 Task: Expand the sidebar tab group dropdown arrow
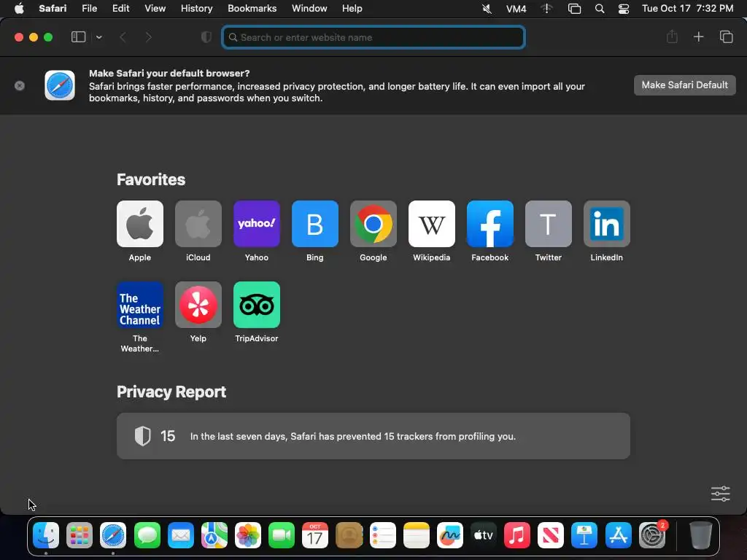point(98,37)
